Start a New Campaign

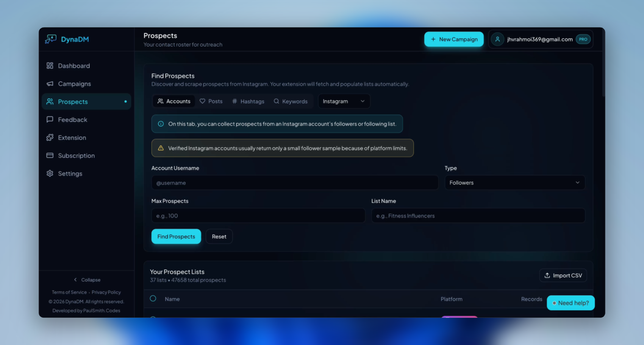click(x=454, y=39)
